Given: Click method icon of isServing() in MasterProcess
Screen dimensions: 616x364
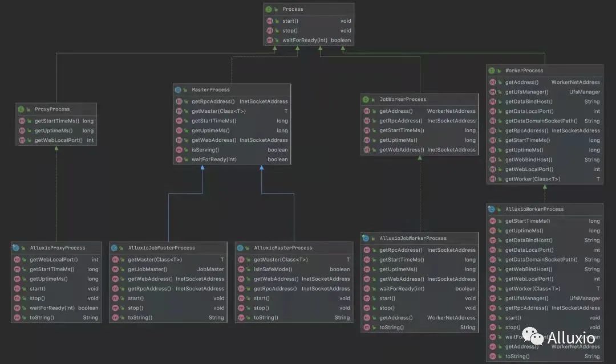Looking at the screenshot, I should 179,150.
